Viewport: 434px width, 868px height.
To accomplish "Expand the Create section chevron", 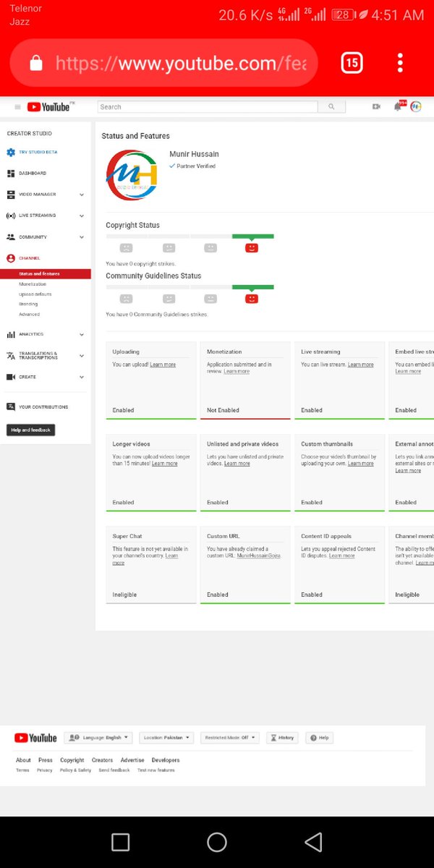I will coord(82,377).
